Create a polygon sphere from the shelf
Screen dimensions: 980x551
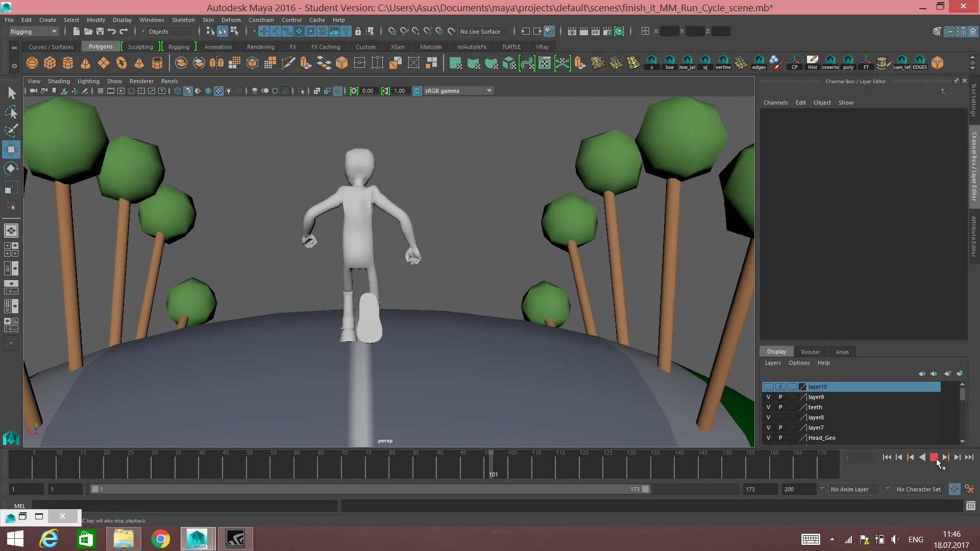(32, 63)
